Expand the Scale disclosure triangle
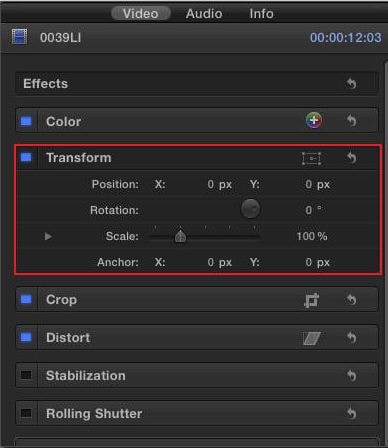The width and height of the screenshot is (388, 448). (x=48, y=236)
